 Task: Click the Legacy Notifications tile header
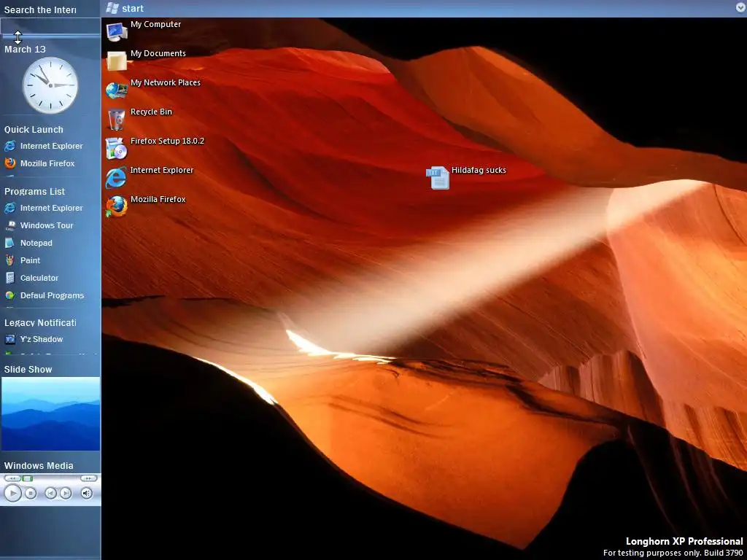coord(41,323)
